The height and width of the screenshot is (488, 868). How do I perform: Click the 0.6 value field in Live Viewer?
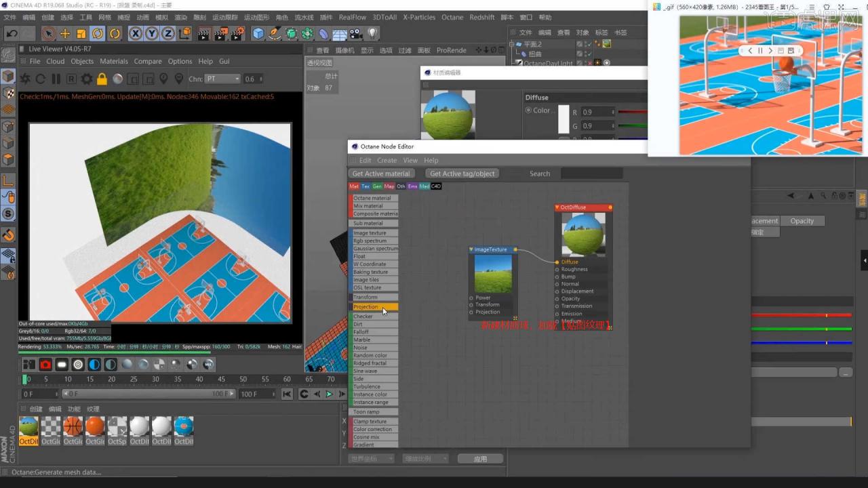(x=254, y=79)
